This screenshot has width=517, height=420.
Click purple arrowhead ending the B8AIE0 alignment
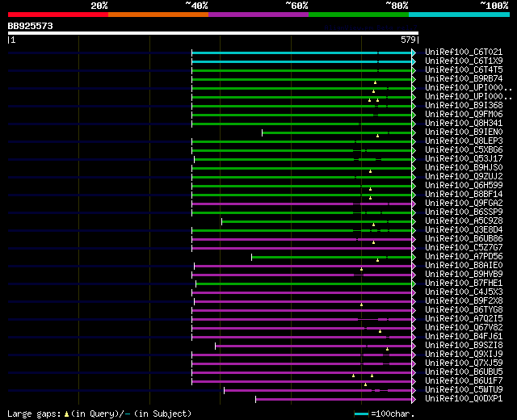point(414,266)
